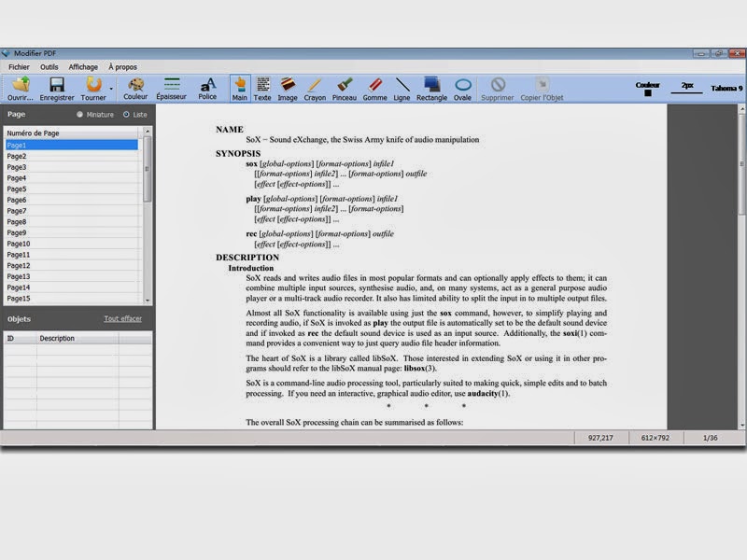The image size is (747, 560).
Task: Select Page5 in the page list
Action: pyautogui.click(x=72, y=189)
